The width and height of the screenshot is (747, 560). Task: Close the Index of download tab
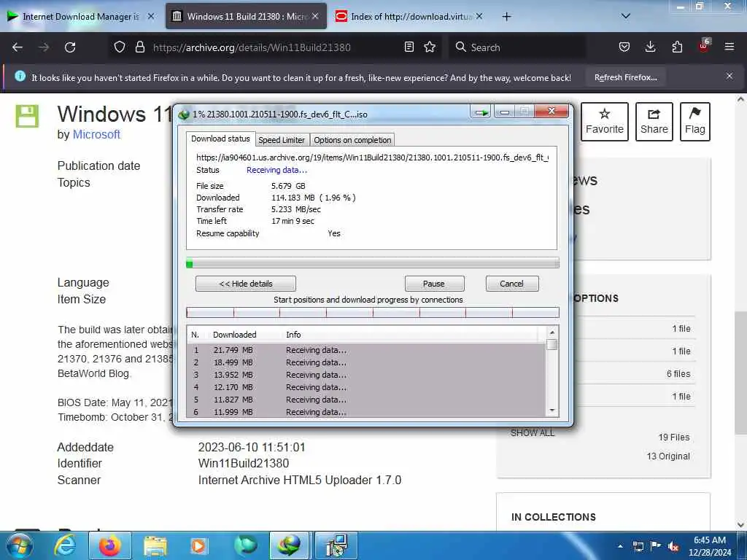tap(479, 17)
